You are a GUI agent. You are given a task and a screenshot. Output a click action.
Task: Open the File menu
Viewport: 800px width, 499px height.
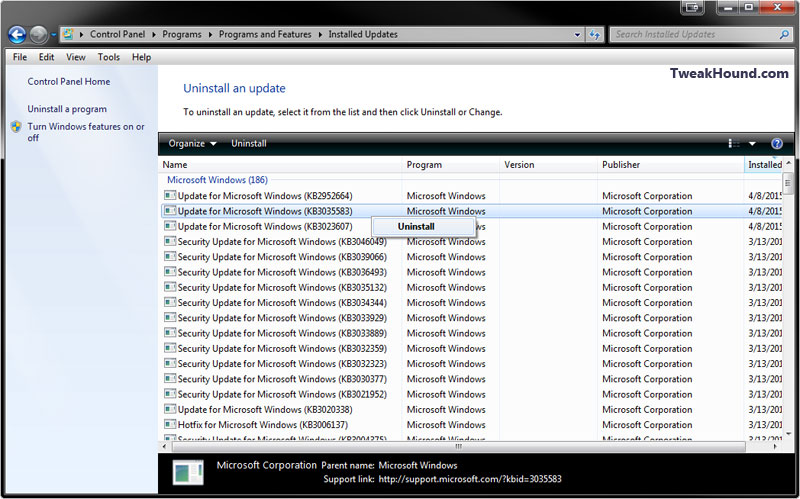pos(20,57)
